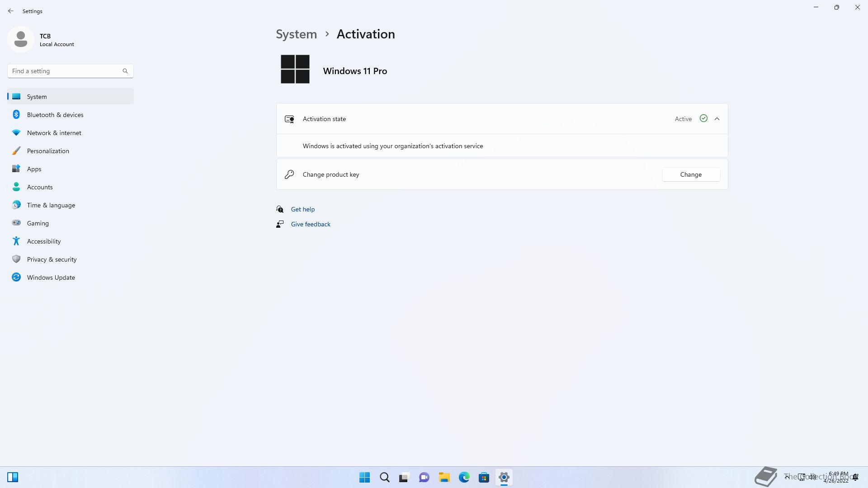Click the back arrow in Settings
The image size is (868, 488).
tap(11, 11)
